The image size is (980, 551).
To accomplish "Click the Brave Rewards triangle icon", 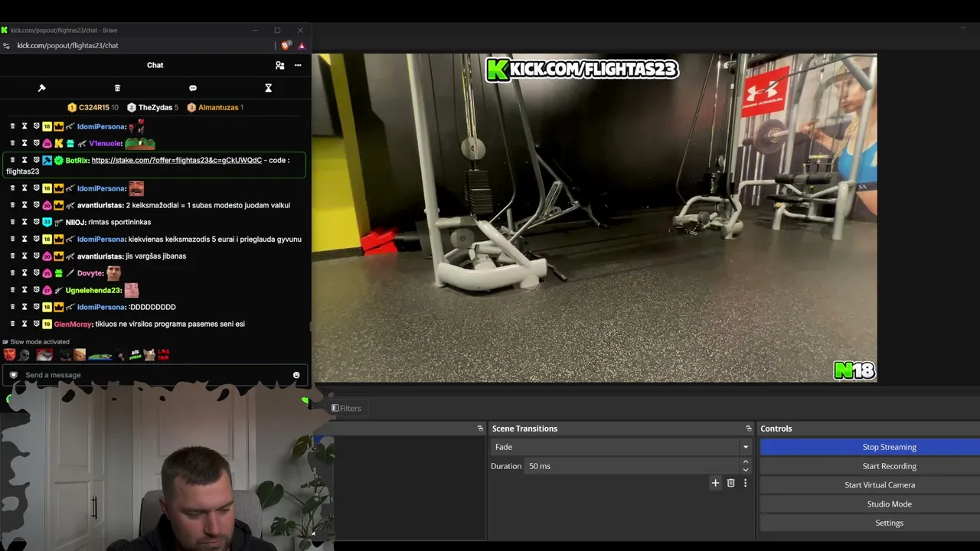I will point(302,45).
